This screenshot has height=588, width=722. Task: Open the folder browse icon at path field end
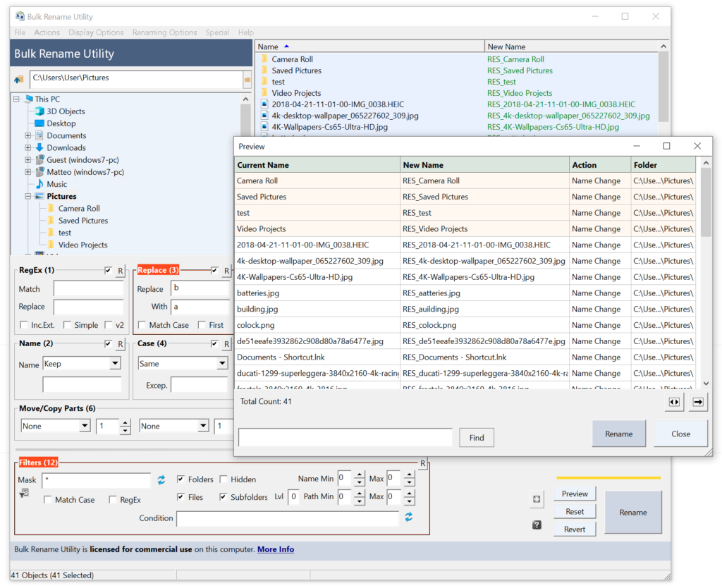[247, 80]
